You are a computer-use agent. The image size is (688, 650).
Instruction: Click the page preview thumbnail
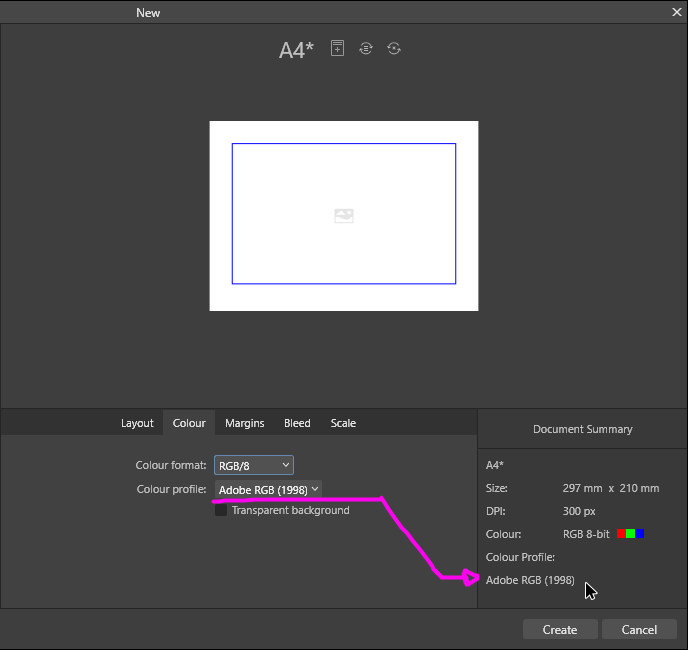(x=344, y=216)
